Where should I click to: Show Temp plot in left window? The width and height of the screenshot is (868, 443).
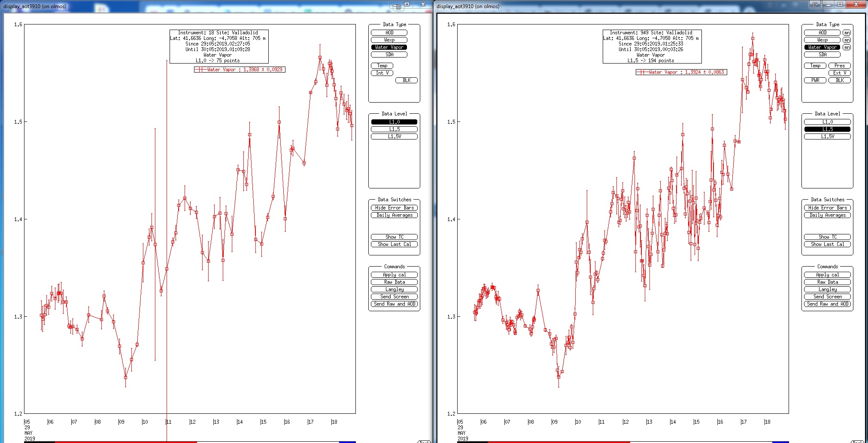(382, 66)
